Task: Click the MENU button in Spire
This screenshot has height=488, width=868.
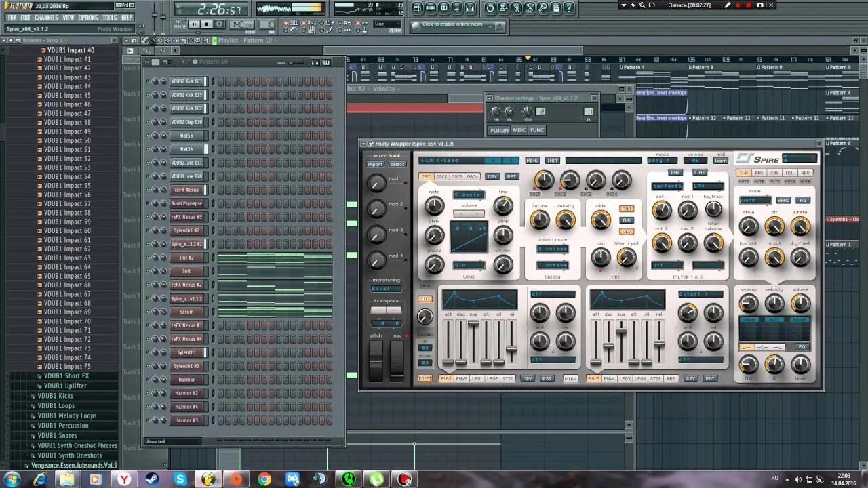Action: tap(532, 161)
